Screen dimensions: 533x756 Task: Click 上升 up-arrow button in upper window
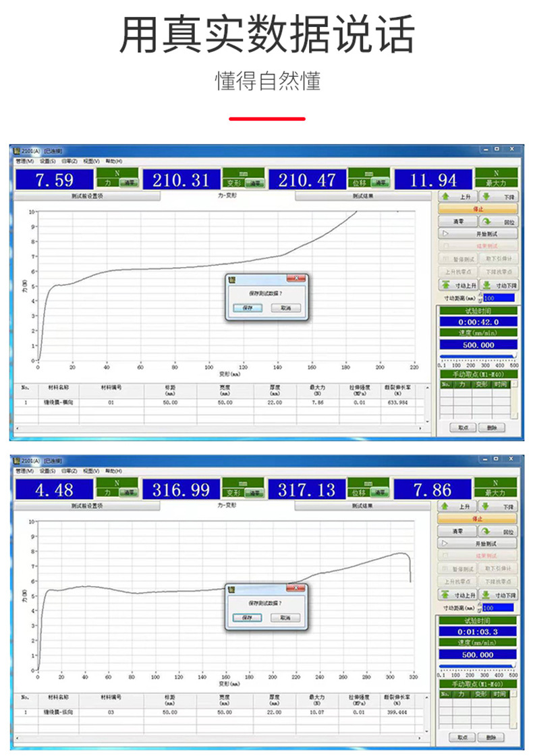457,196
